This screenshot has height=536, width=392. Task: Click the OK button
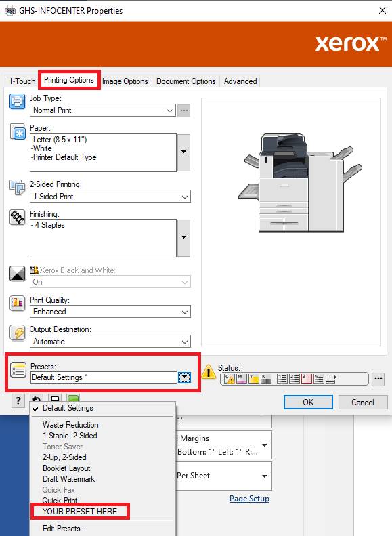point(308,403)
